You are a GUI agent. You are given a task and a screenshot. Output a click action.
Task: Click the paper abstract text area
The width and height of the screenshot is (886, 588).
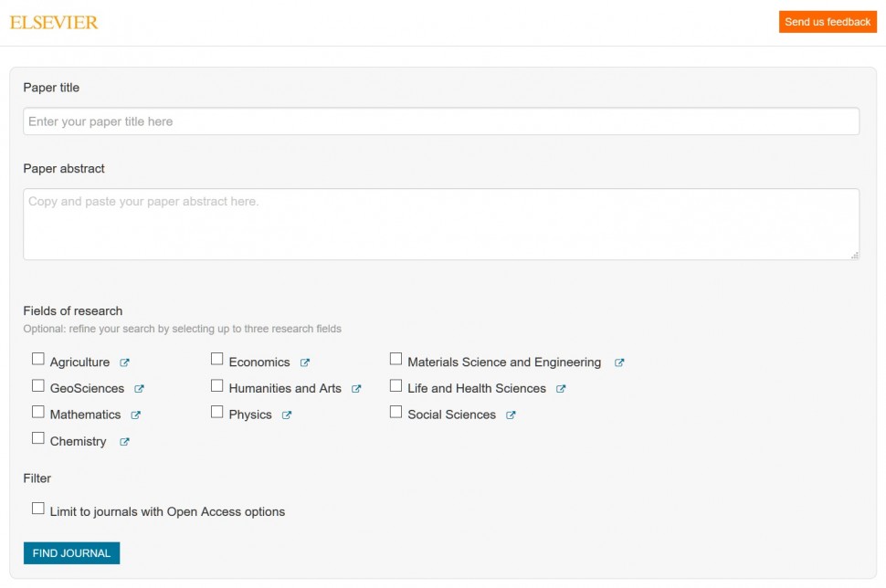(x=441, y=222)
